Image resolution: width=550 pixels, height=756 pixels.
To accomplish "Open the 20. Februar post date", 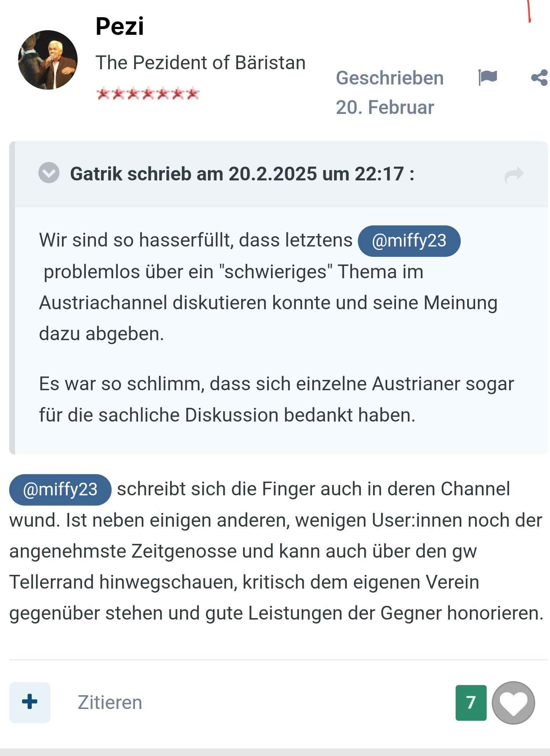I will (385, 107).
